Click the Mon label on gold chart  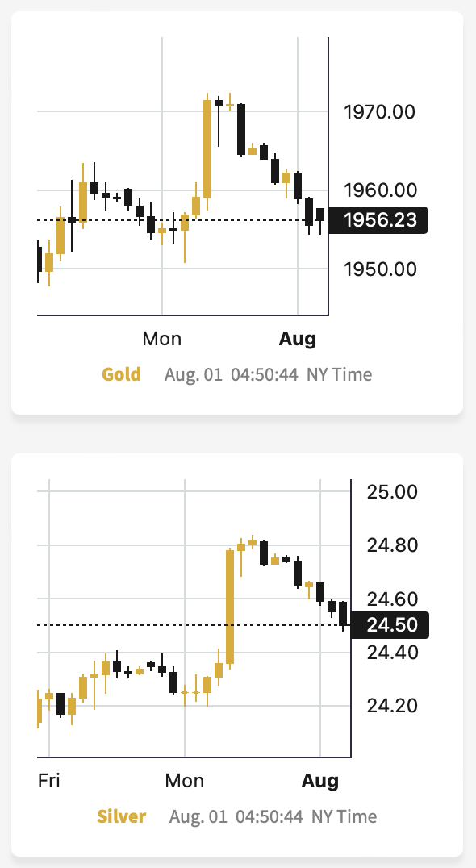pyautogui.click(x=161, y=338)
